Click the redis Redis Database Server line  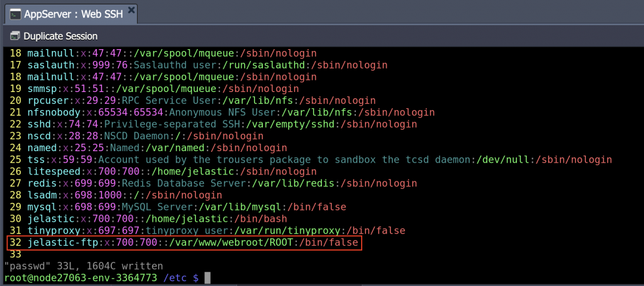(x=213, y=183)
